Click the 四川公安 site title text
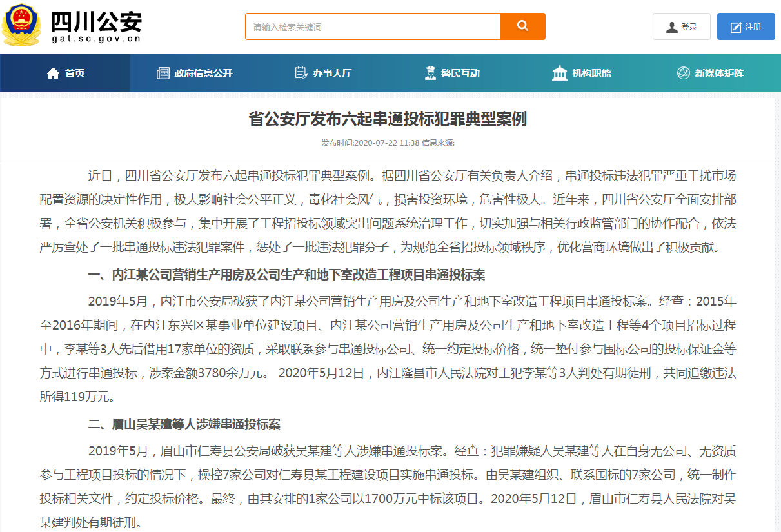 96,21
